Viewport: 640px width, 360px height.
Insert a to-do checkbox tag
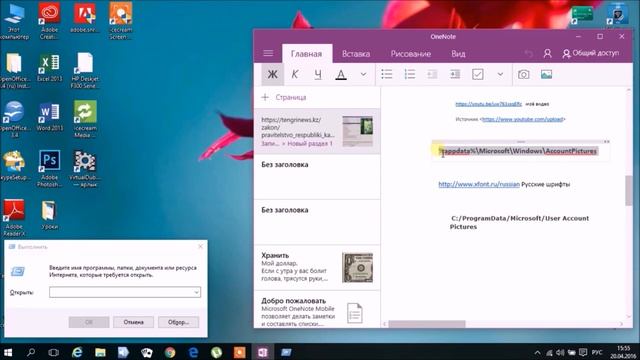(478, 74)
